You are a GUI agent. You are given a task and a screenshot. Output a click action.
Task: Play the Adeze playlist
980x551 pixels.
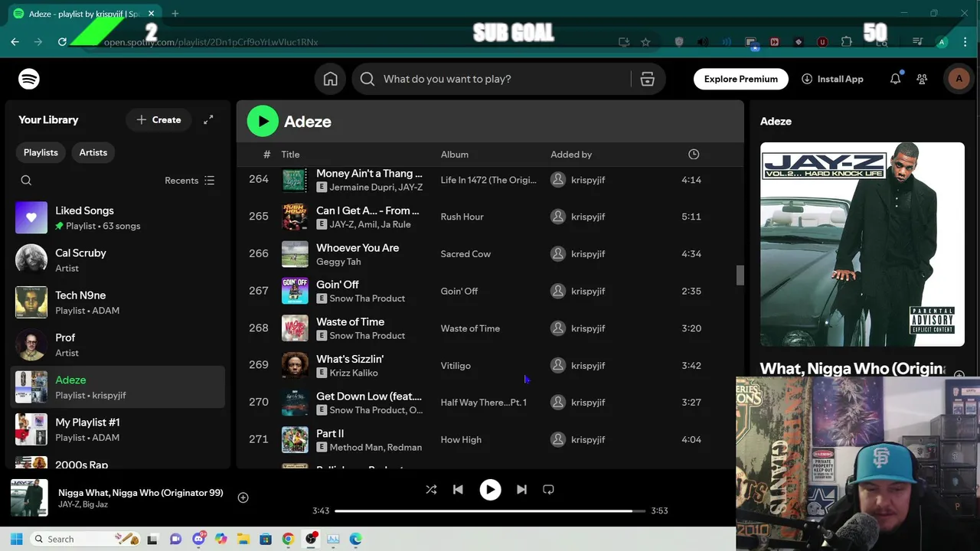[x=263, y=121]
